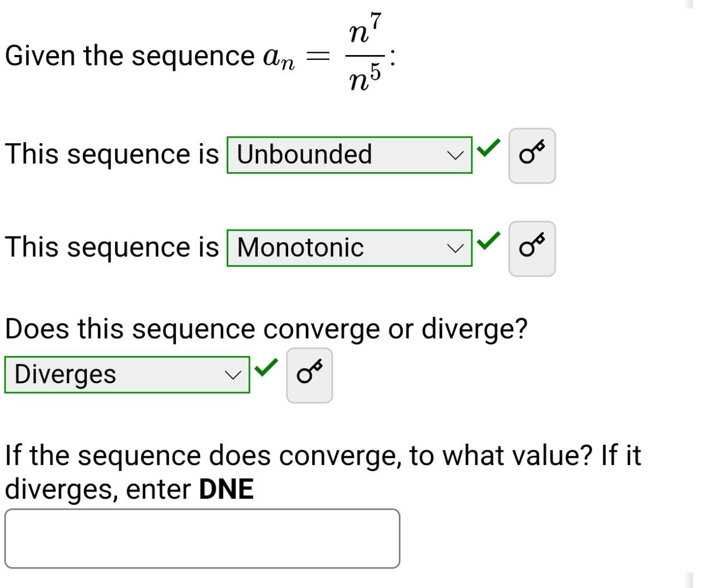Click the key icon beside Monotonic dropdown
710x588 pixels.
click(x=532, y=249)
